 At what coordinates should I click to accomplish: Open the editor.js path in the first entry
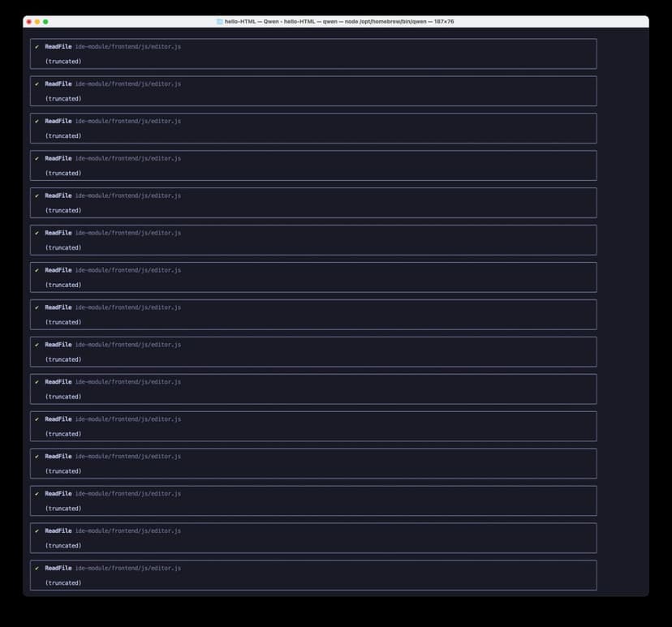click(x=127, y=46)
